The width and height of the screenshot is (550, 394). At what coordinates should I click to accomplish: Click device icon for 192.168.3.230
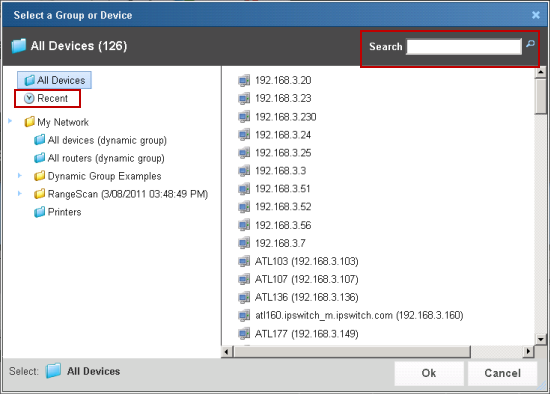click(244, 116)
